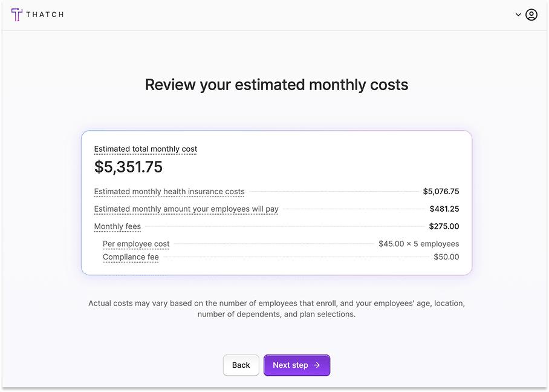Click the Thatch logo icon

[x=16, y=15]
